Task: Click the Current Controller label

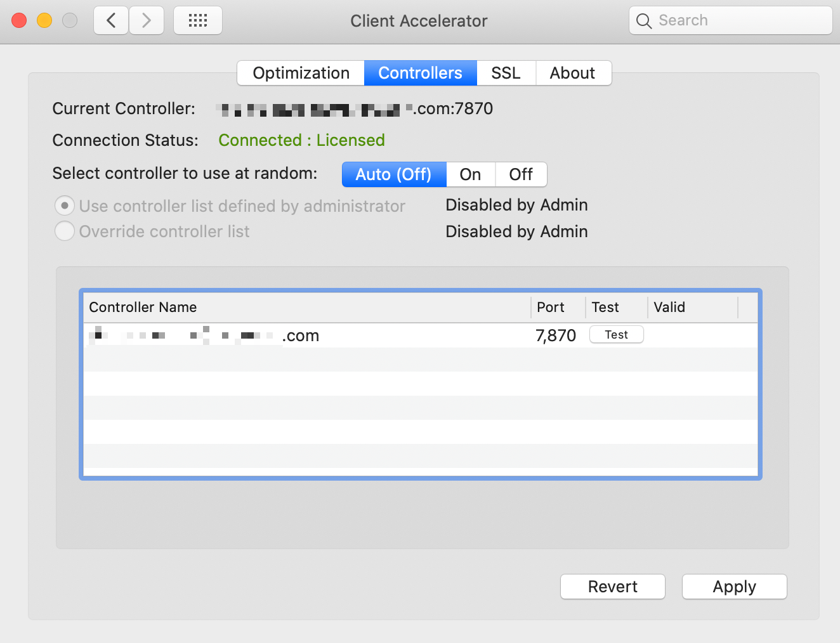Action: point(124,109)
